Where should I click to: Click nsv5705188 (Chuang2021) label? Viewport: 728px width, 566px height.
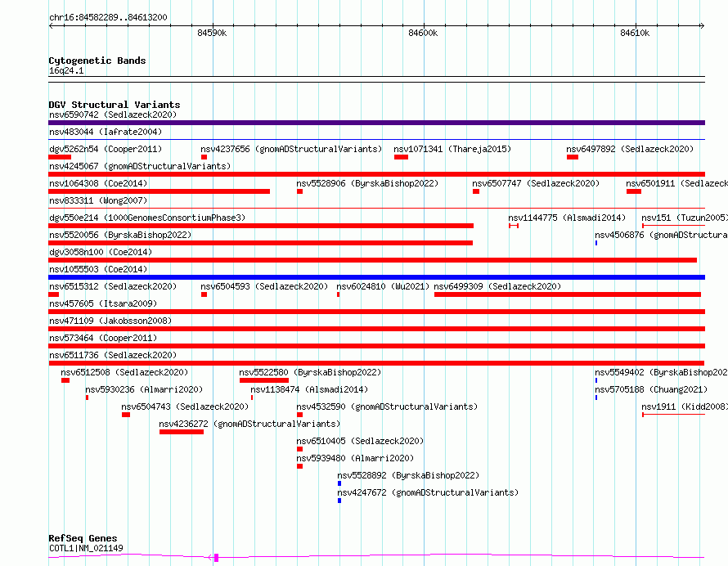651,389
